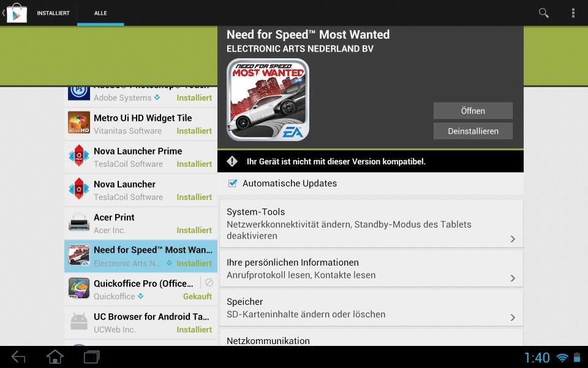Tap the Nova Launcher Prime icon

click(x=79, y=155)
